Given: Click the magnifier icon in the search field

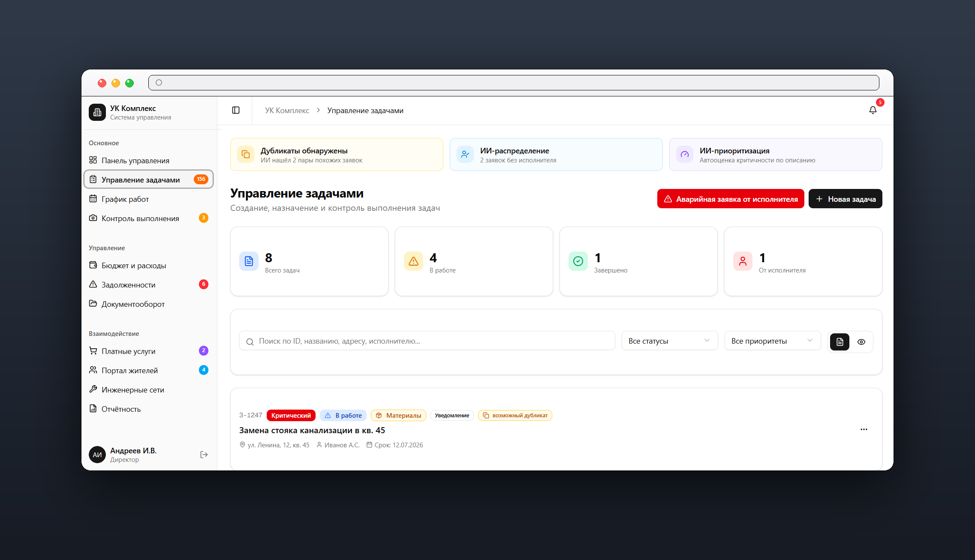Looking at the screenshot, I should click(250, 341).
